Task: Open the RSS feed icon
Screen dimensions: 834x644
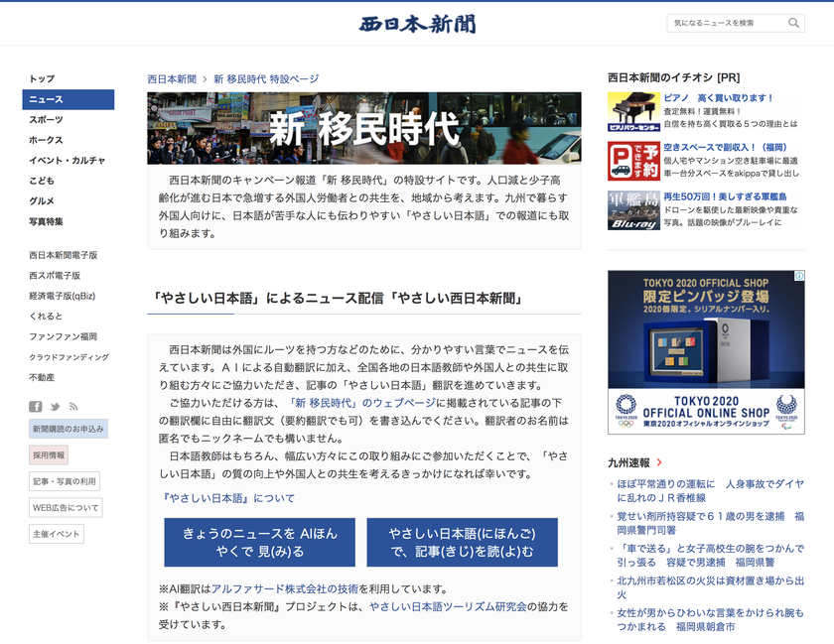Action: point(73,407)
